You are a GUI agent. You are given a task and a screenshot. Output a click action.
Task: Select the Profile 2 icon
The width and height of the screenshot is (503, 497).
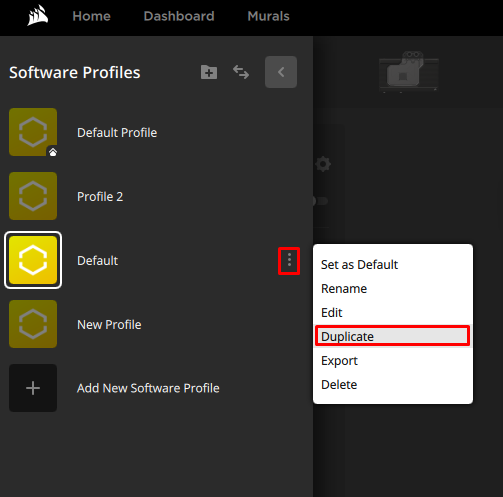(33, 196)
